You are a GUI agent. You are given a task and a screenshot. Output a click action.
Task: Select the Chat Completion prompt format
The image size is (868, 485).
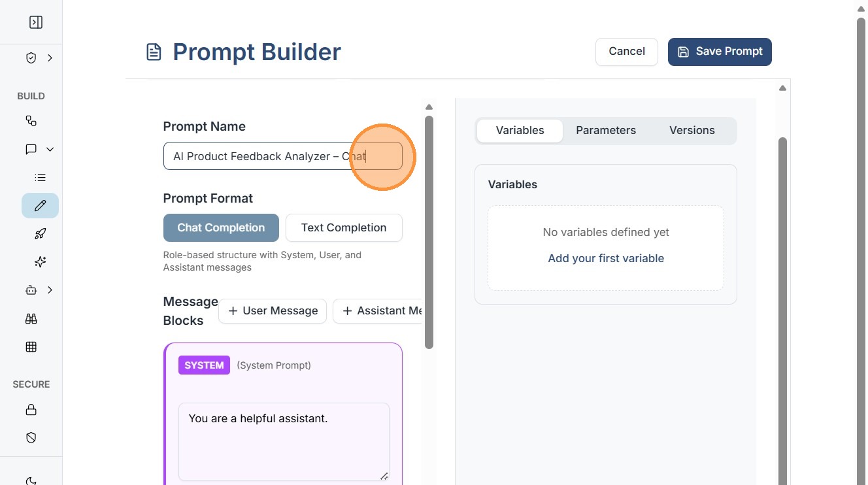coord(221,227)
